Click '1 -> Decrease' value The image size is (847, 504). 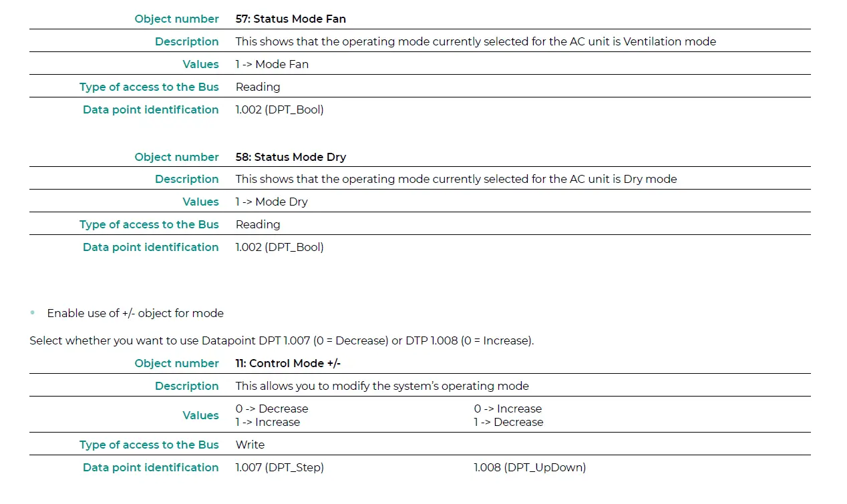[509, 422]
